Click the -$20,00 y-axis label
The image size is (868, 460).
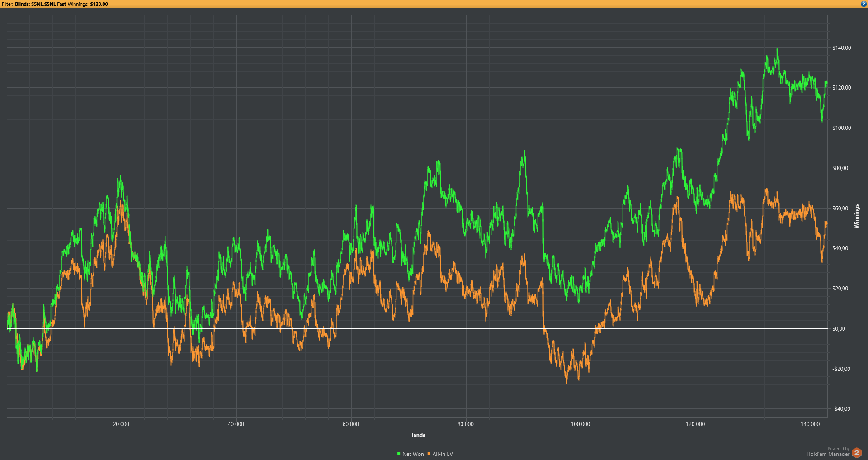841,369
